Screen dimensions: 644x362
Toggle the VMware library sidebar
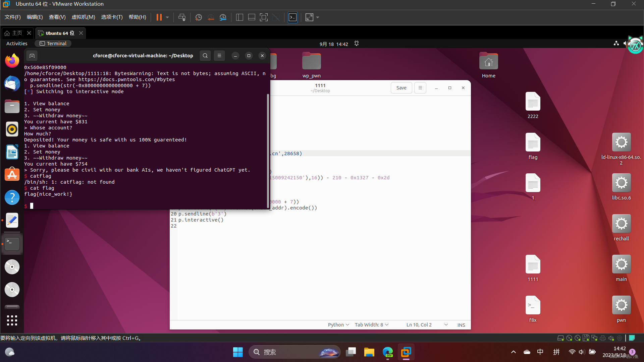tap(239, 17)
